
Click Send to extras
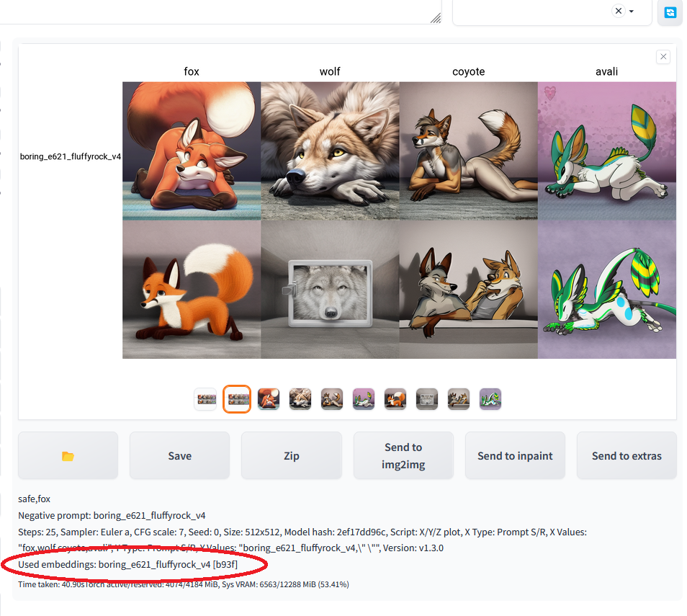click(627, 455)
